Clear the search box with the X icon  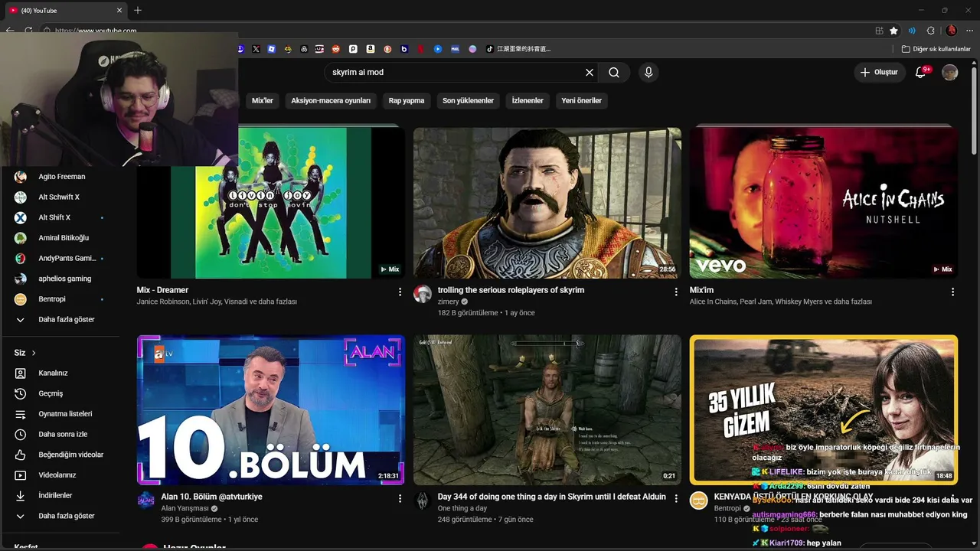tap(590, 73)
